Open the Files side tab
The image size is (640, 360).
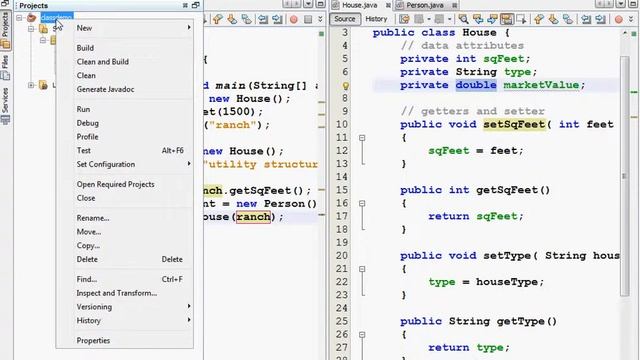(5, 68)
